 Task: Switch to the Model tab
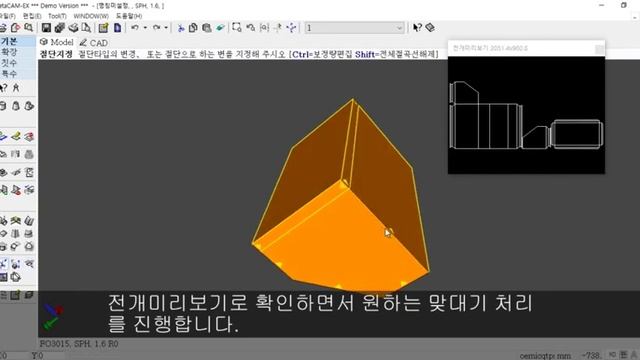click(x=57, y=42)
